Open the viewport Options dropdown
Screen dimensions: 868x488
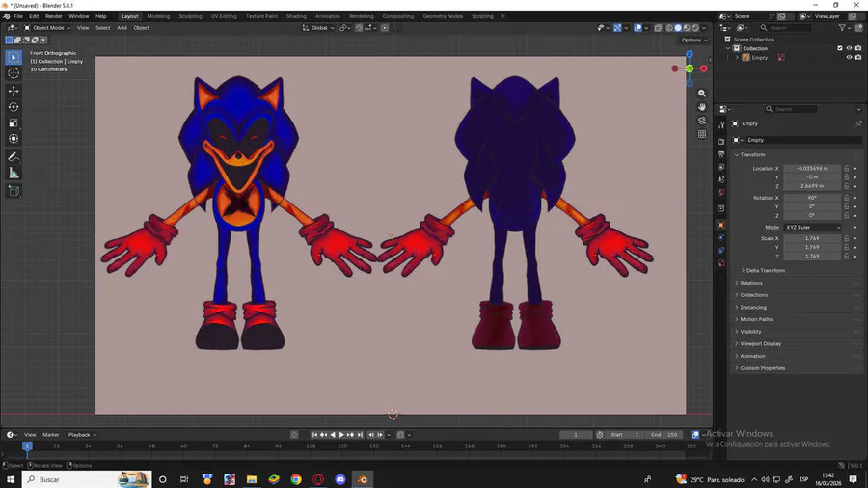[x=694, y=40]
